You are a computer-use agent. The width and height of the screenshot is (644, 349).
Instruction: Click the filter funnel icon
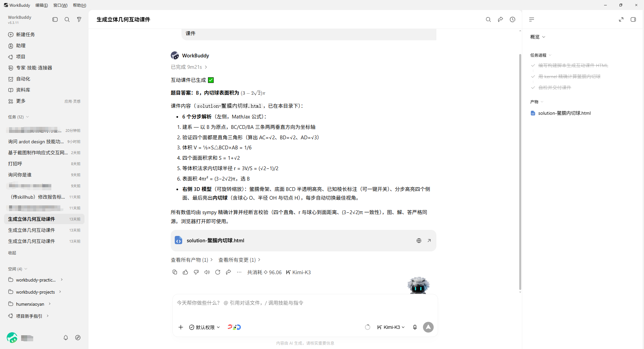point(79,19)
